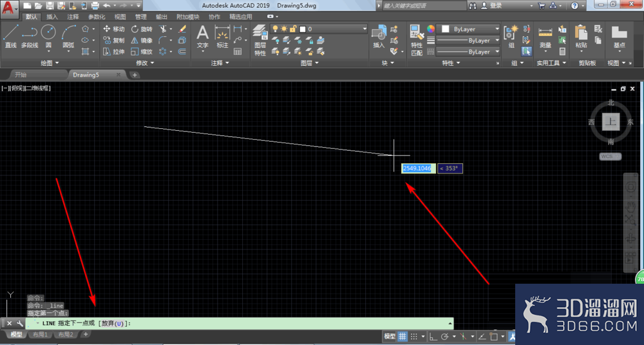Open the 参数化 ribbon tab
Screen dimensions: 644x345
(97, 17)
